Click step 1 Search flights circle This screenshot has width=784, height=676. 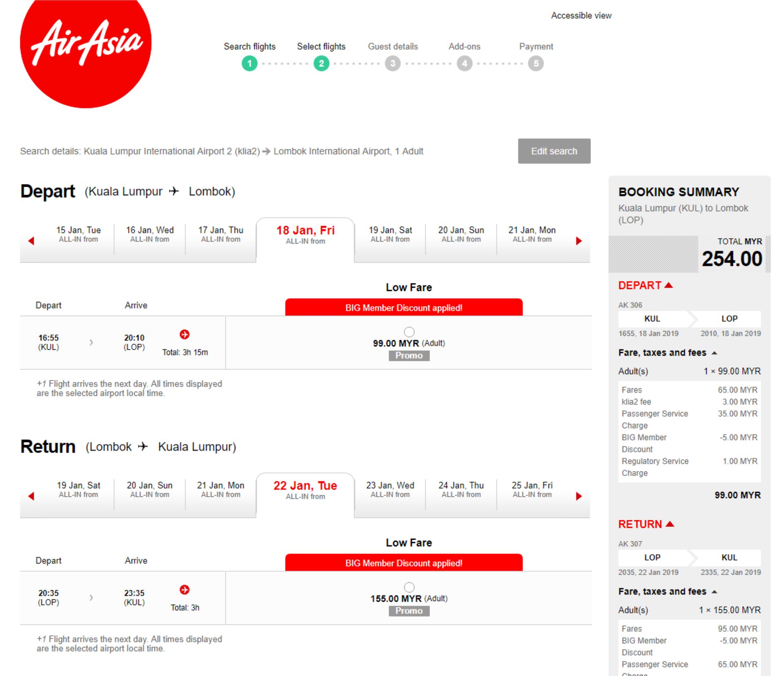tap(250, 63)
